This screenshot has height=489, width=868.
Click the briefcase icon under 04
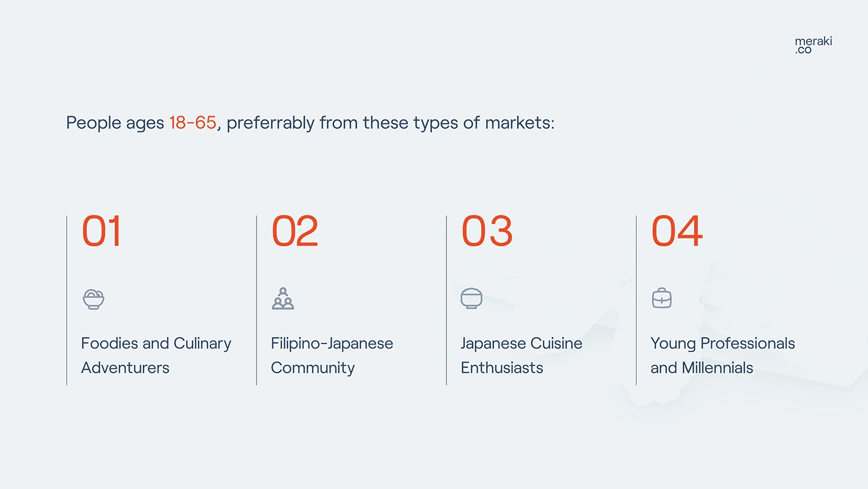[662, 298]
